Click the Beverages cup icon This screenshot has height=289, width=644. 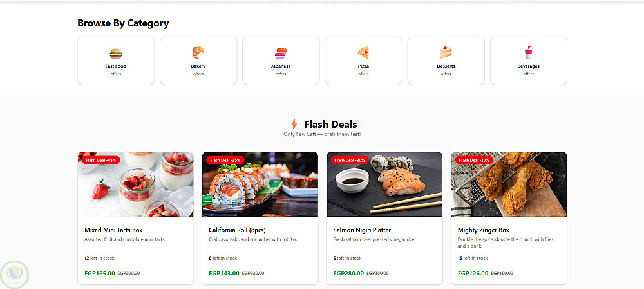click(528, 53)
